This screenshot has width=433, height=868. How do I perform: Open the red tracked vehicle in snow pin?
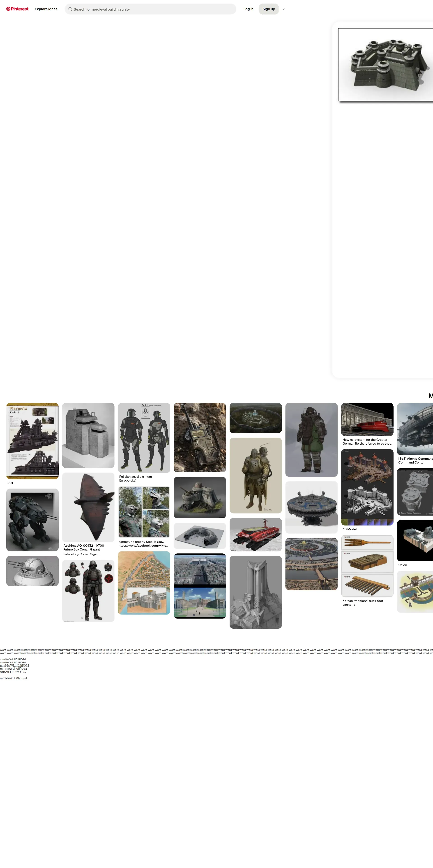point(255,535)
